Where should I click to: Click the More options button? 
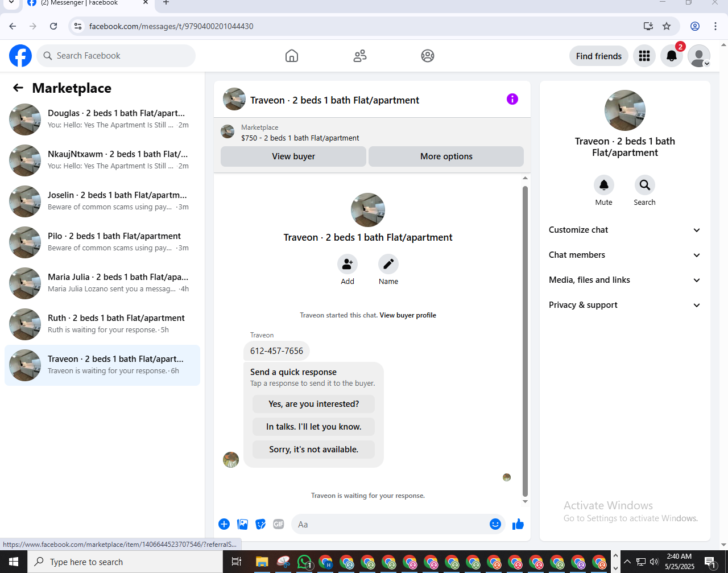446,156
